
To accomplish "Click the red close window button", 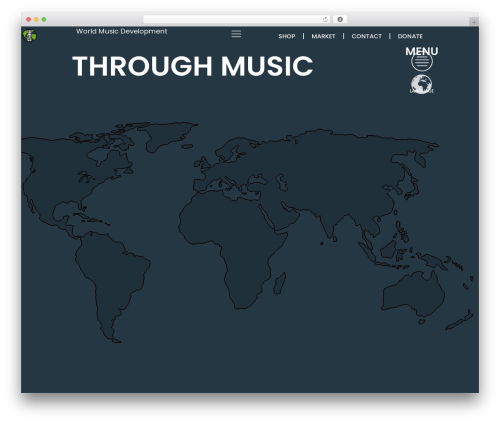I will click(x=29, y=20).
